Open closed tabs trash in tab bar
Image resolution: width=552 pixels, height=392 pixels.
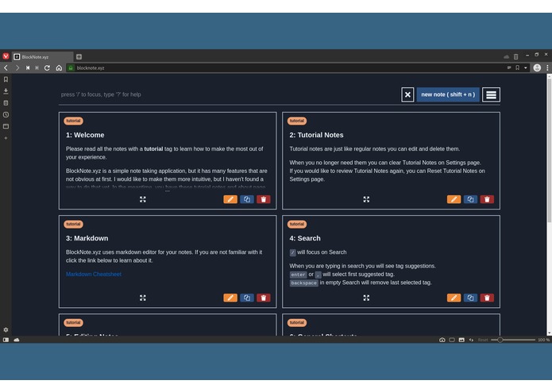[x=515, y=56]
